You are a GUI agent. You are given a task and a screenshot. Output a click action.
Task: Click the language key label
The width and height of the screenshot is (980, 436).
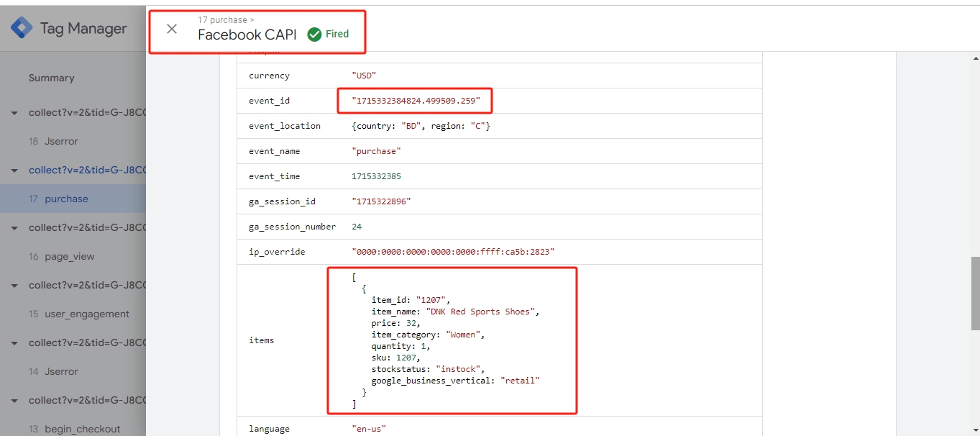(x=269, y=429)
